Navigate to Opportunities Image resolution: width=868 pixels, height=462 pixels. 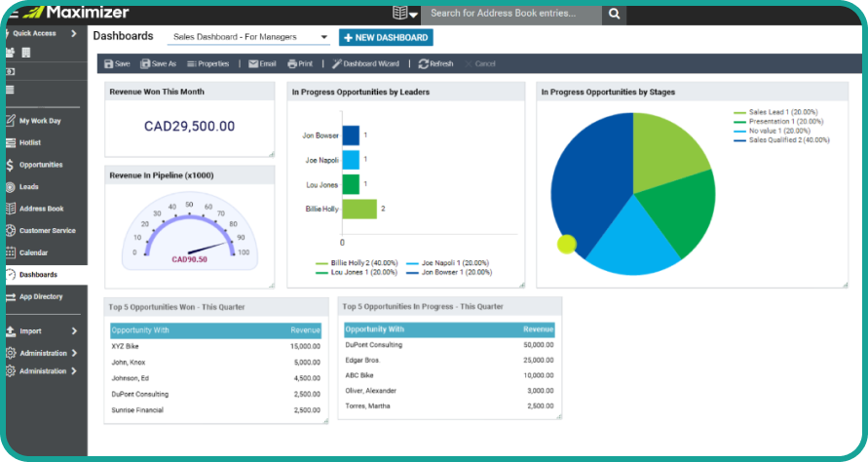41,165
